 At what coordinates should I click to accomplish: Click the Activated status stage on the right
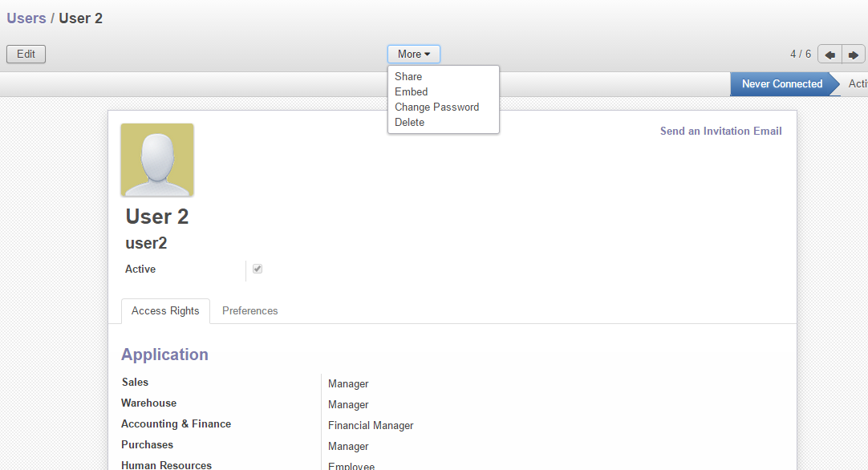[857, 83]
